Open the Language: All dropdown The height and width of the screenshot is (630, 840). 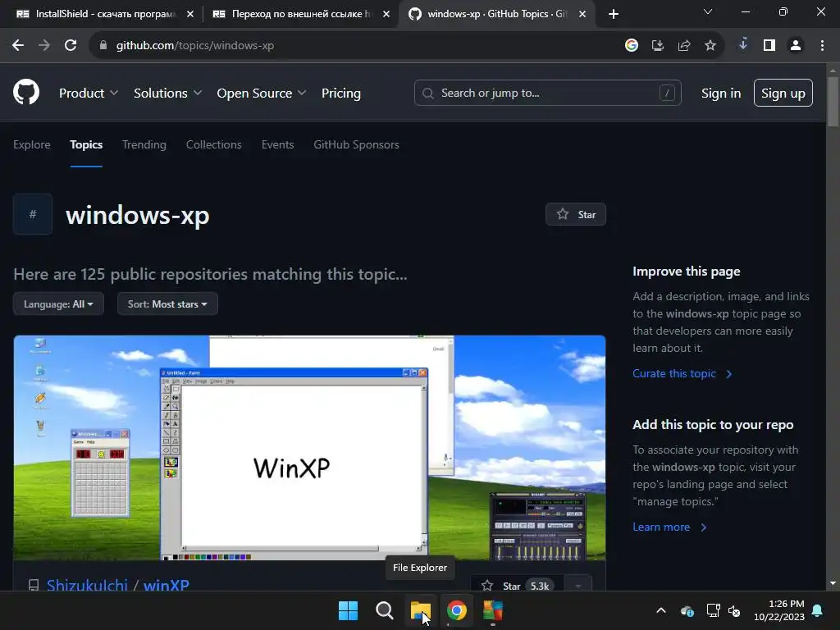click(58, 304)
